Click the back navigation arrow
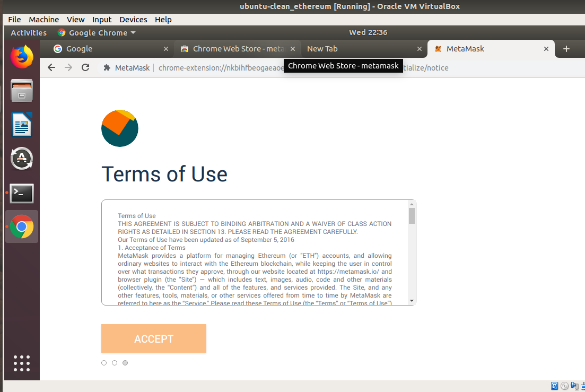The height and width of the screenshot is (392, 585). (x=51, y=67)
